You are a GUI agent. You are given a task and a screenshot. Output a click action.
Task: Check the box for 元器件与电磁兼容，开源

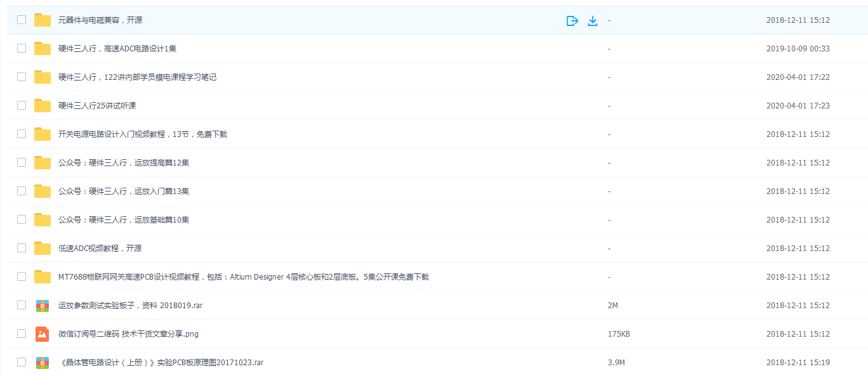22,20
